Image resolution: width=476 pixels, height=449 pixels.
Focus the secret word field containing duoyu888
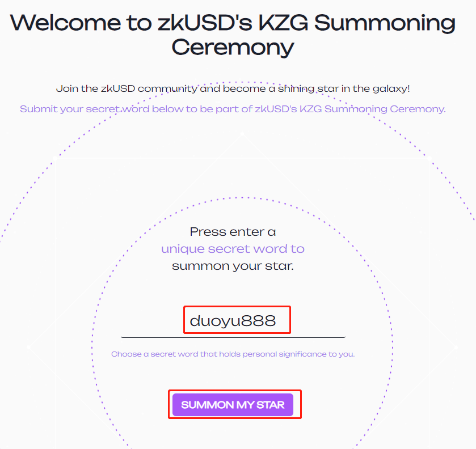pyautogui.click(x=233, y=321)
